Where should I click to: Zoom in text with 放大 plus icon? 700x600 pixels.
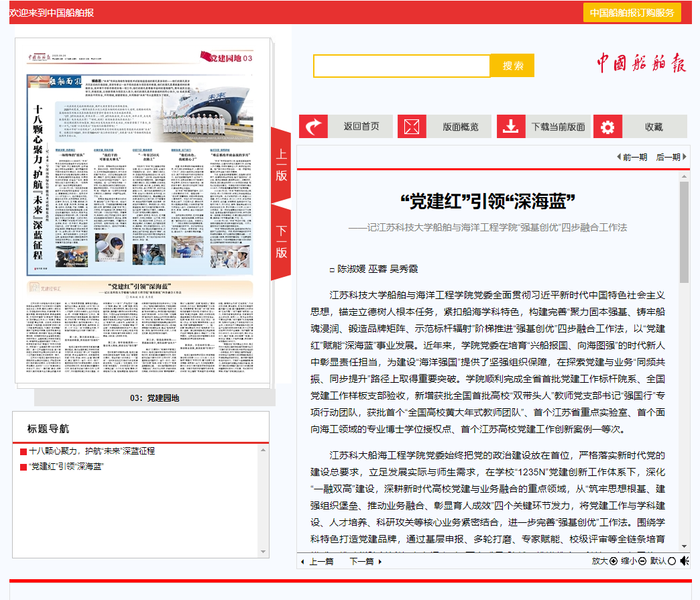(613, 560)
